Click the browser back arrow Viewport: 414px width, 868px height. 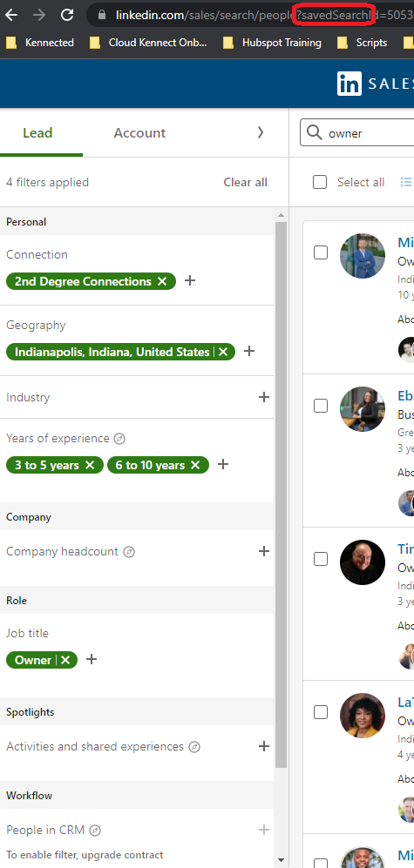tap(11, 15)
